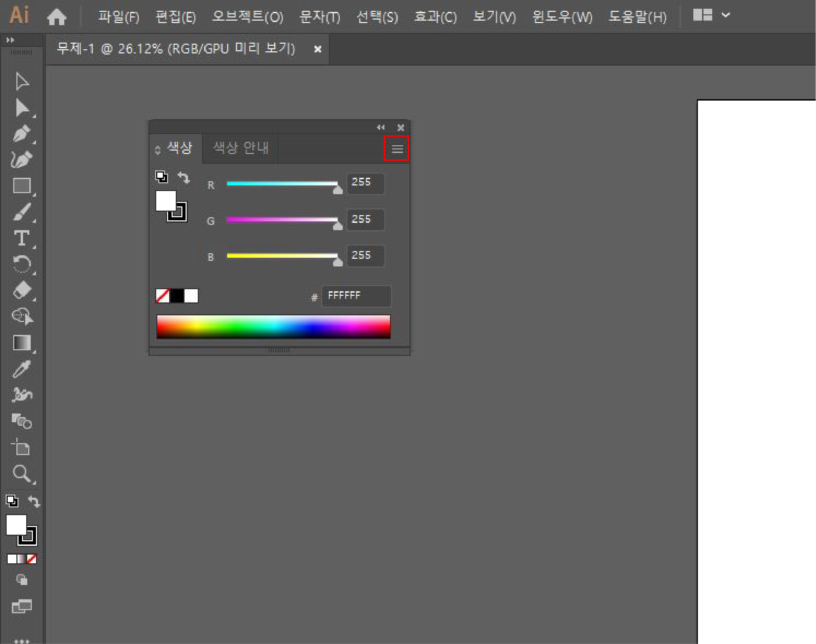Select the Gradient tool
Viewport: 816px width, 644px height.
[22, 343]
